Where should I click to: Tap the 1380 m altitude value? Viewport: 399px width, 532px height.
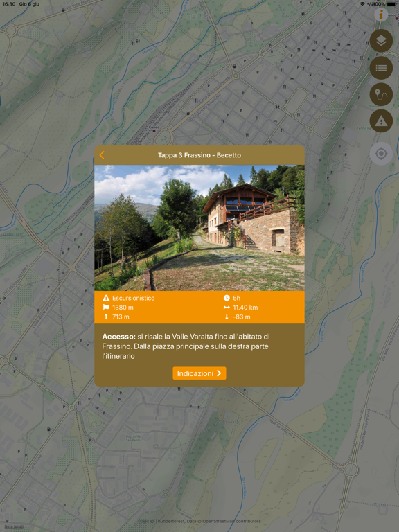point(123,308)
